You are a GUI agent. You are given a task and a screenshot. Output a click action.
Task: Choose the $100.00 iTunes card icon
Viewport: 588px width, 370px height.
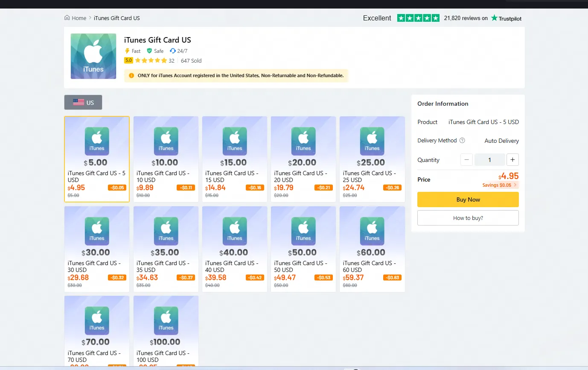coord(166,321)
